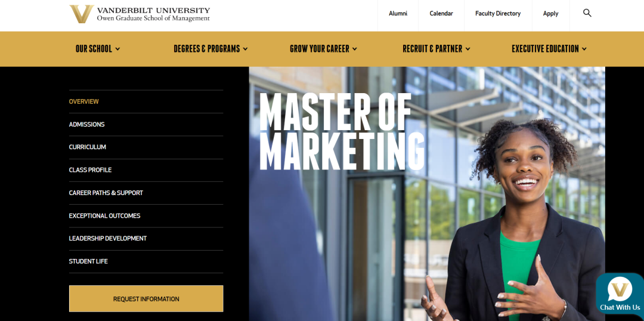Open the Alumni link
The width and height of the screenshot is (644, 321).
398,14
